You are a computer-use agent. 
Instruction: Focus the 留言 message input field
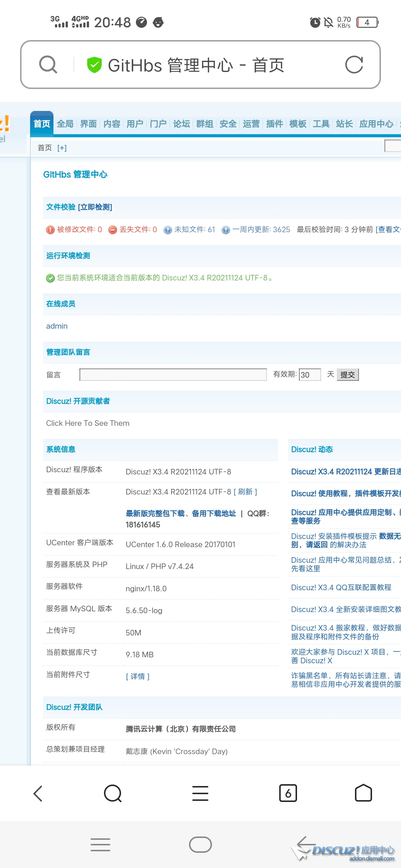pyautogui.click(x=173, y=375)
